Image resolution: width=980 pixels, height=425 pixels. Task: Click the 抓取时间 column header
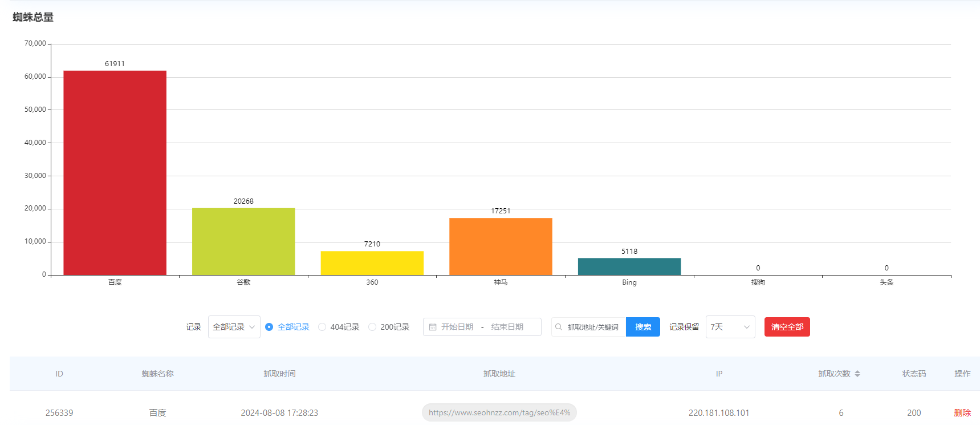pyautogui.click(x=279, y=374)
